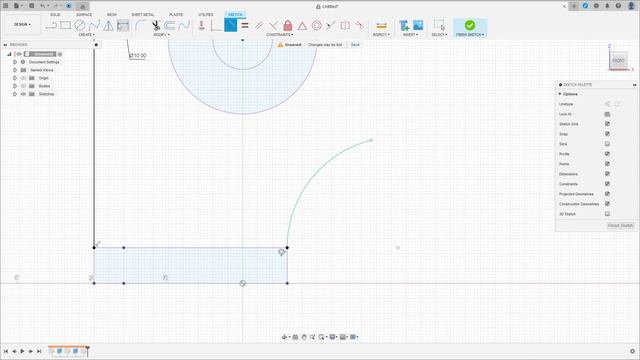Open the Modify dropdown menu
The image size is (640, 360).
click(161, 35)
